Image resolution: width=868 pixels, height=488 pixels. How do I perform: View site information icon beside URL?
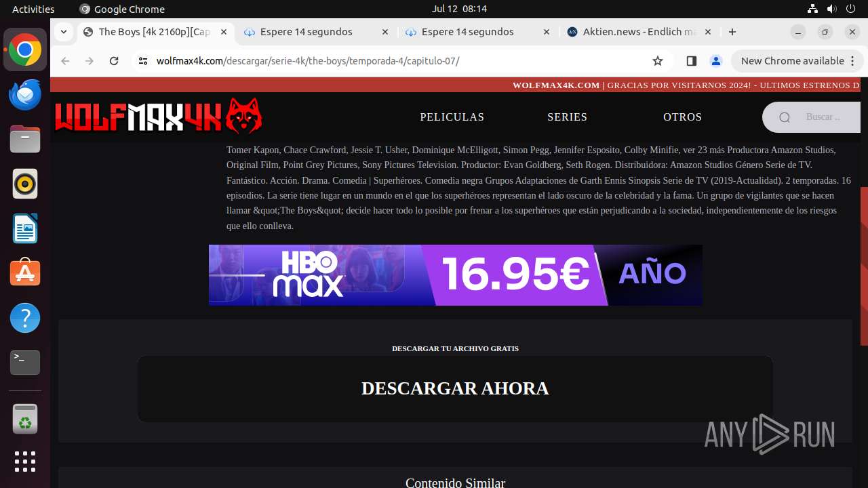click(x=142, y=61)
